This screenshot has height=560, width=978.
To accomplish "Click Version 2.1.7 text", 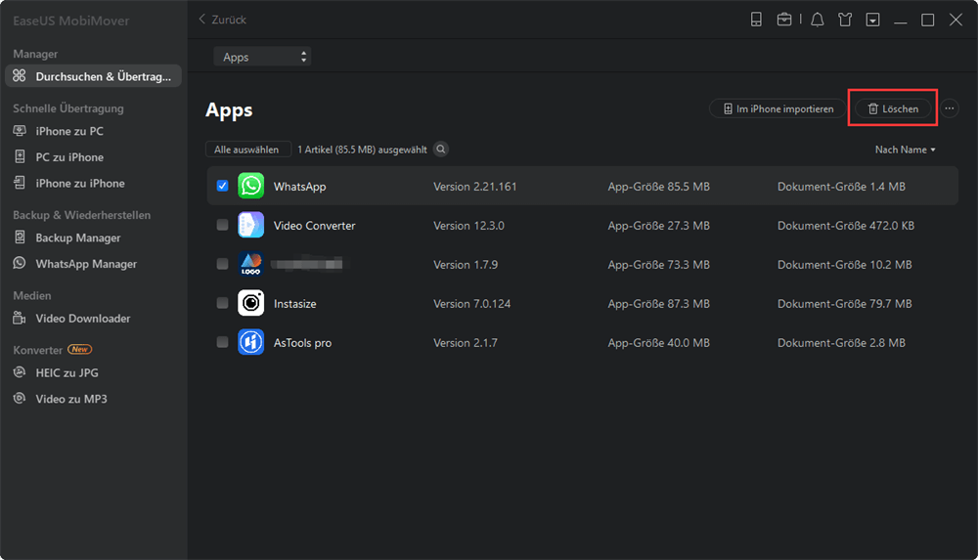I will pos(466,343).
